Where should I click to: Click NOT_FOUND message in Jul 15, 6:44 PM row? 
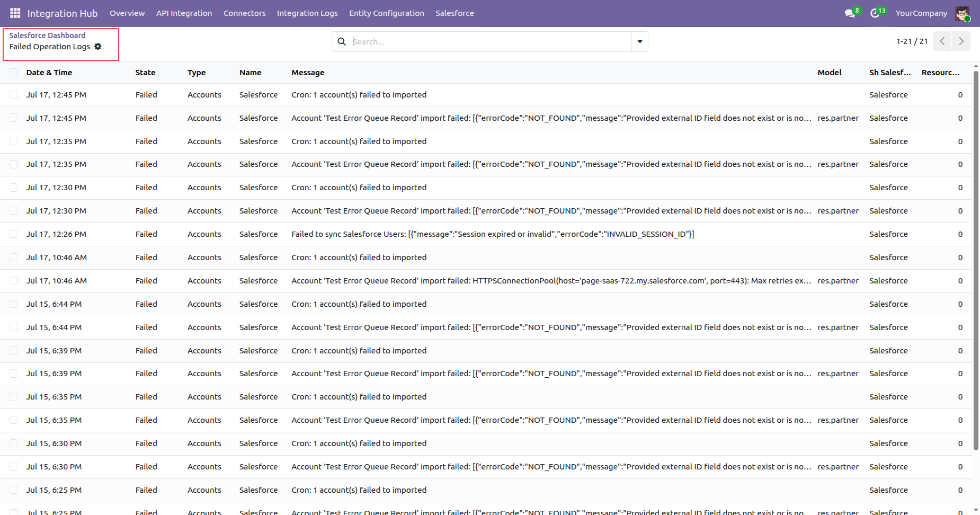coord(551,327)
